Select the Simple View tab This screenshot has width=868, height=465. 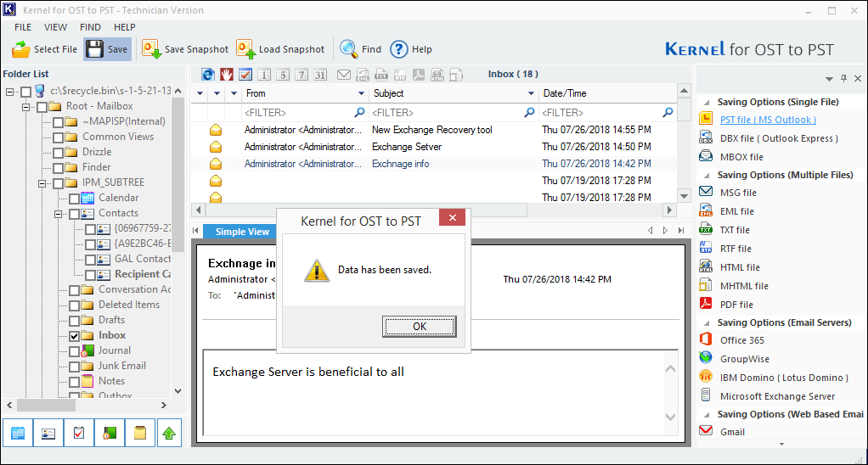pos(242,232)
